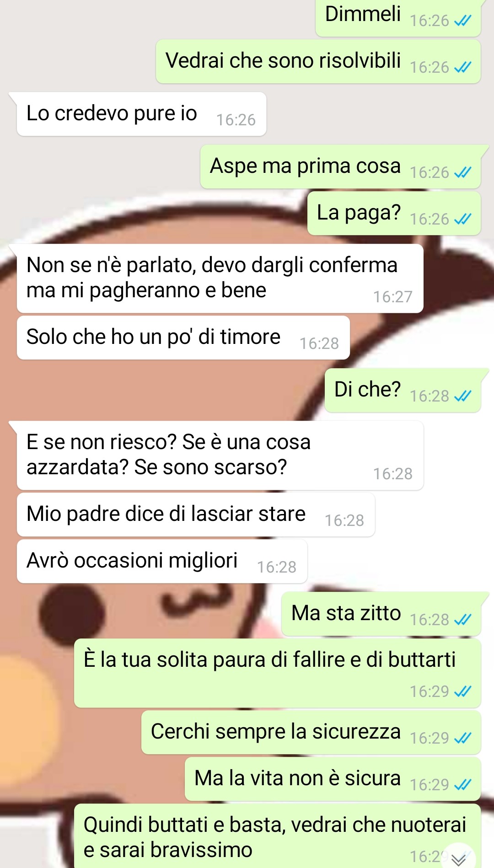
Task: Tap read ticks on 'Ma sta zitto'
Action: click(x=462, y=620)
